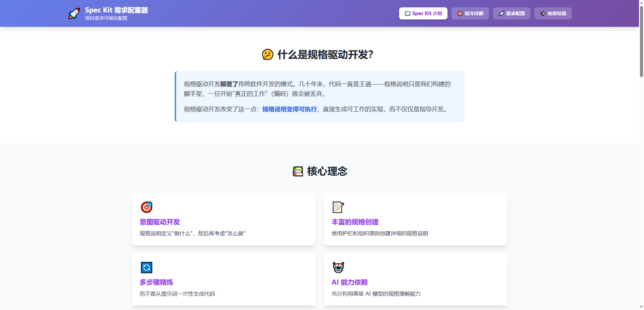644x310 pixels.
Task: Open the 查看结果 tab
Action: (553, 13)
